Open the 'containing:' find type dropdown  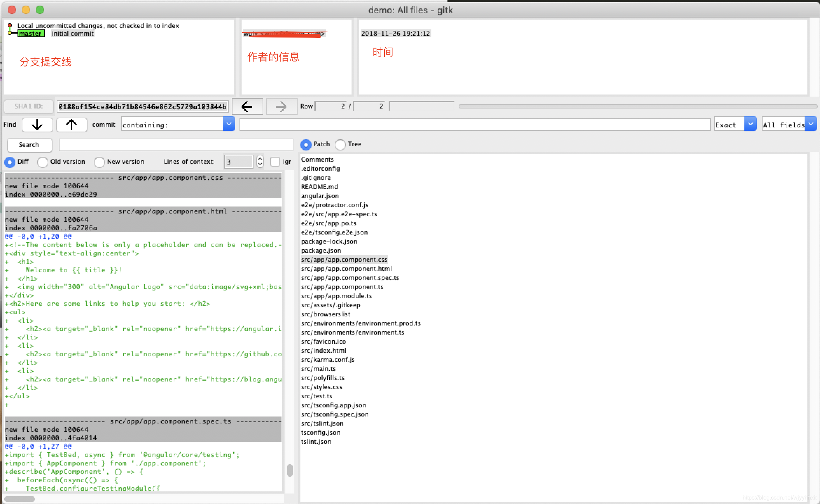[229, 124]
